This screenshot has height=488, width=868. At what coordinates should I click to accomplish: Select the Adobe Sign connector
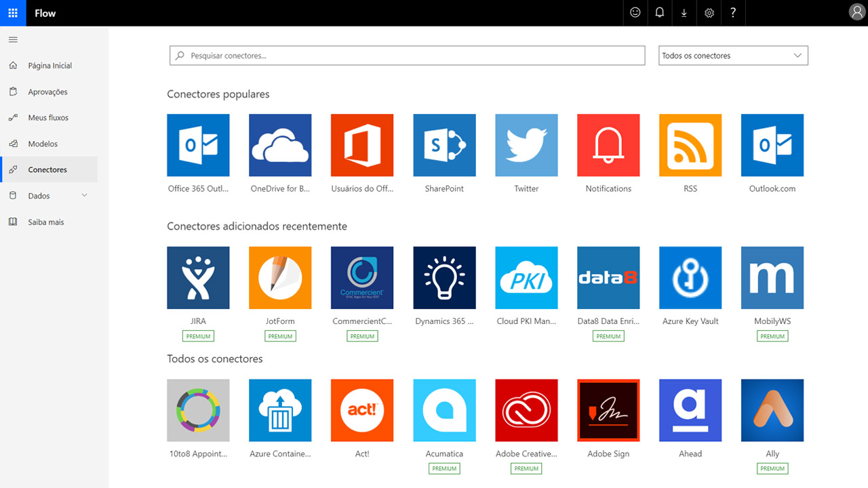608,411
